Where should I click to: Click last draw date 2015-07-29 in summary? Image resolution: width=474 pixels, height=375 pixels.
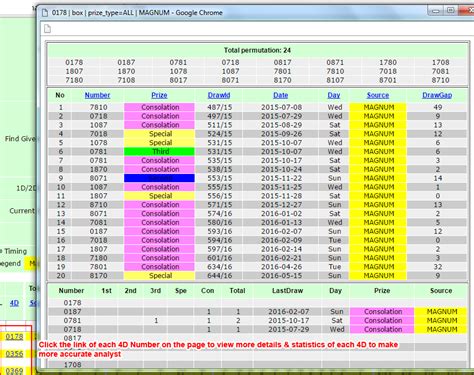pyautogui.click(x=289, y=329)
